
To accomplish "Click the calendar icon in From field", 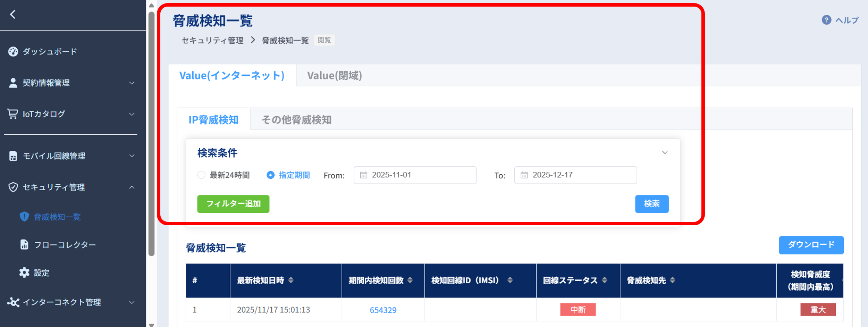I will (x=363, y=175).
